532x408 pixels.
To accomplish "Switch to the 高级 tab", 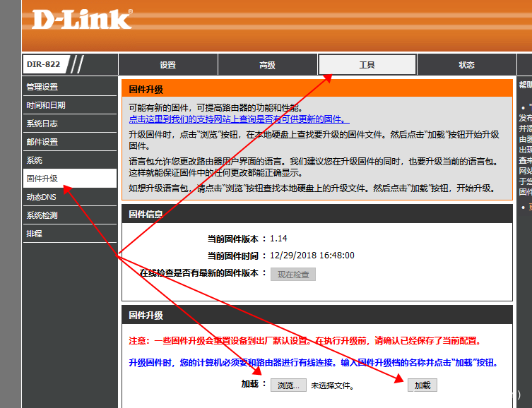I will pyautogui.click(x=267, y=65).
